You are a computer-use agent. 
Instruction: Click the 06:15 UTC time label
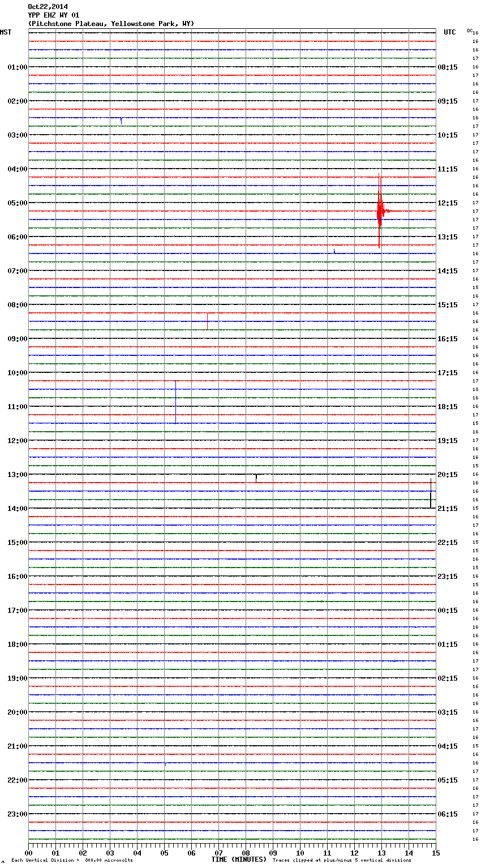448,814
